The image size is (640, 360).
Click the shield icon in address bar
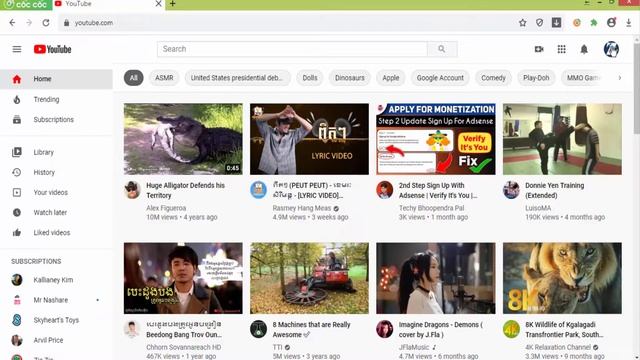(x=540, y=23)
